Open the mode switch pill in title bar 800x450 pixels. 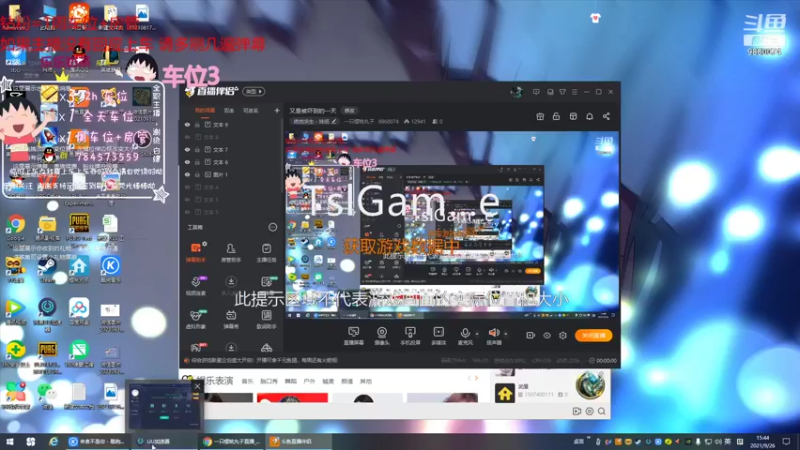coord(254,92)
